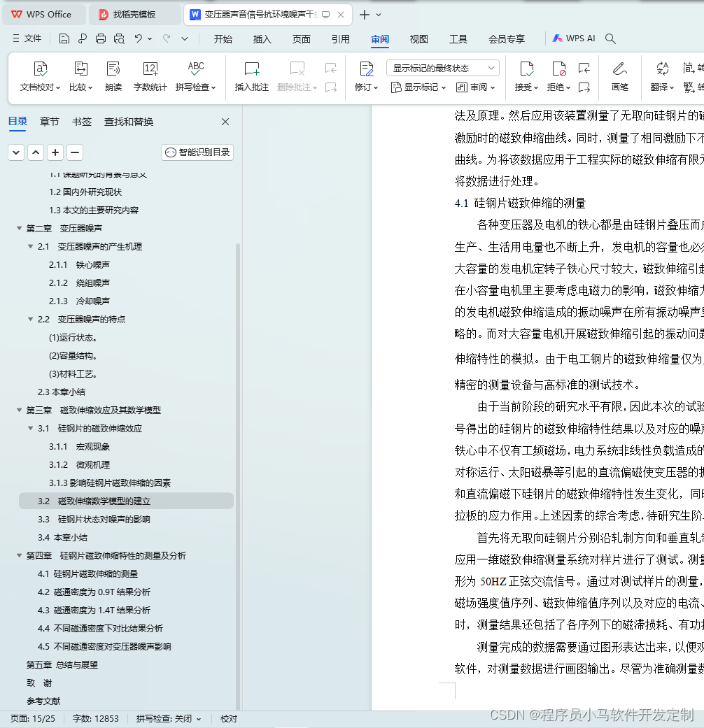
Task: Close the navigation pane
Action: coord(225,122)
